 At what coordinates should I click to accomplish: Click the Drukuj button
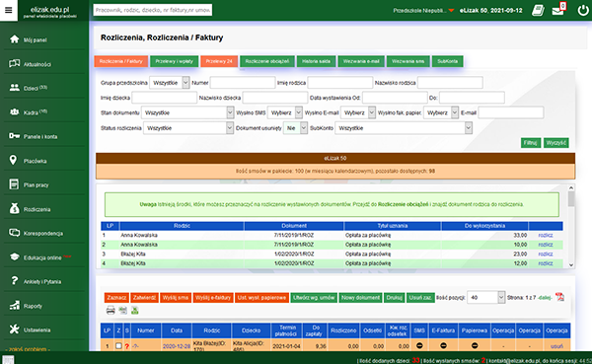click(x=394, y=298)
